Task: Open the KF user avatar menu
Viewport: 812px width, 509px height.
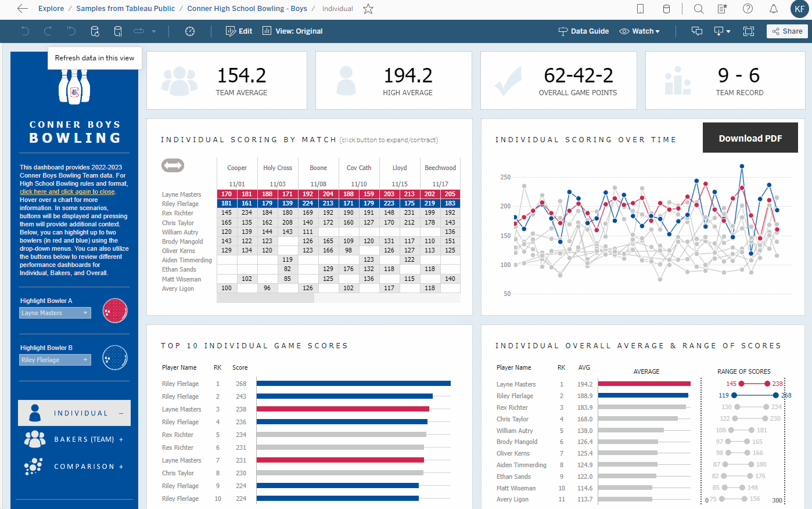Action: 799,9
